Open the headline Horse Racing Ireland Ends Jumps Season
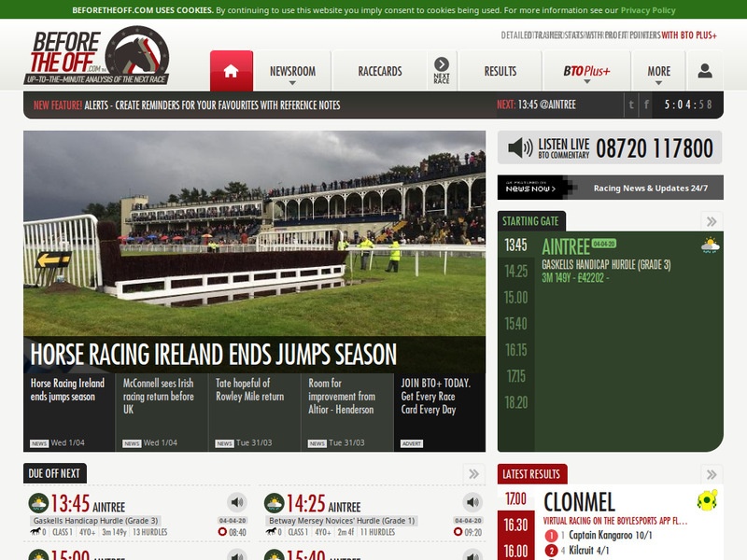Screen dimensions: 747x560 click(x=214, y=355)
